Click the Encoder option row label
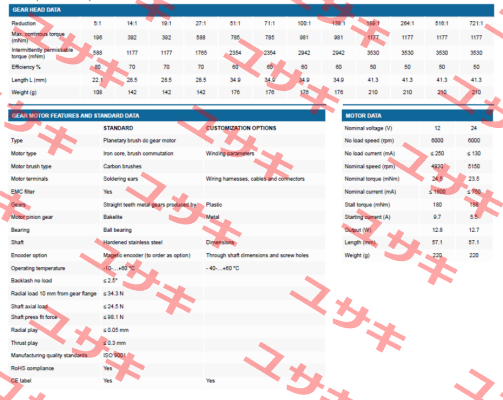Viewport: 503px width, 400px height. click(29, 255)
